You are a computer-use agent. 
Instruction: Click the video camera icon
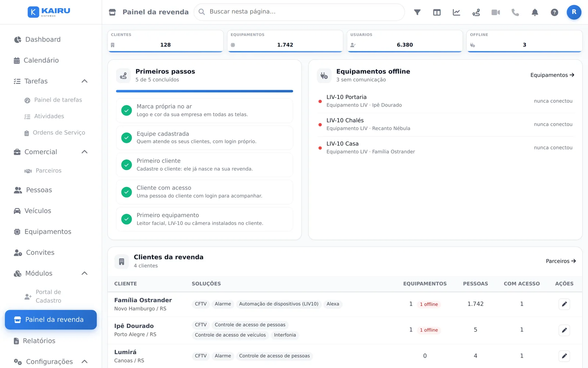(496, 12)
